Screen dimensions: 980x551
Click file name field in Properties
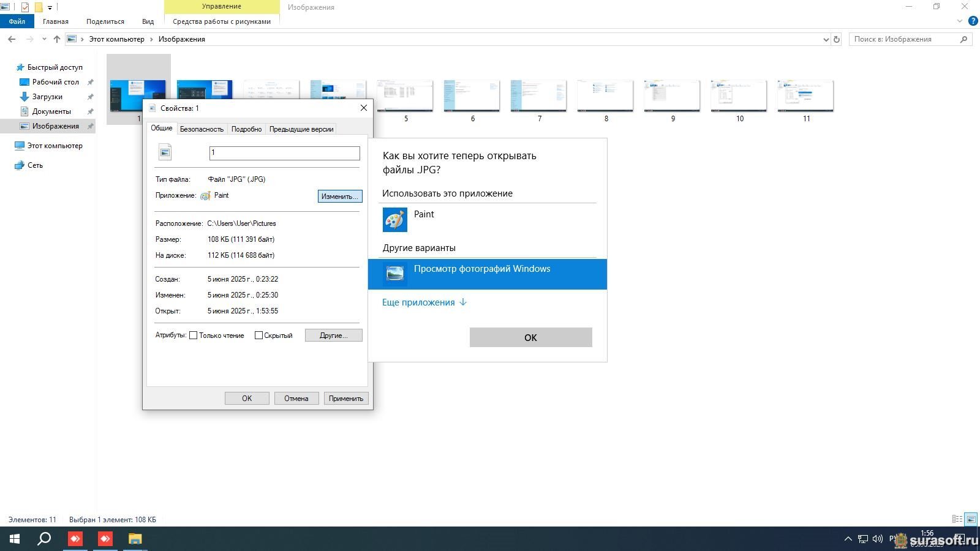point(285,153)
